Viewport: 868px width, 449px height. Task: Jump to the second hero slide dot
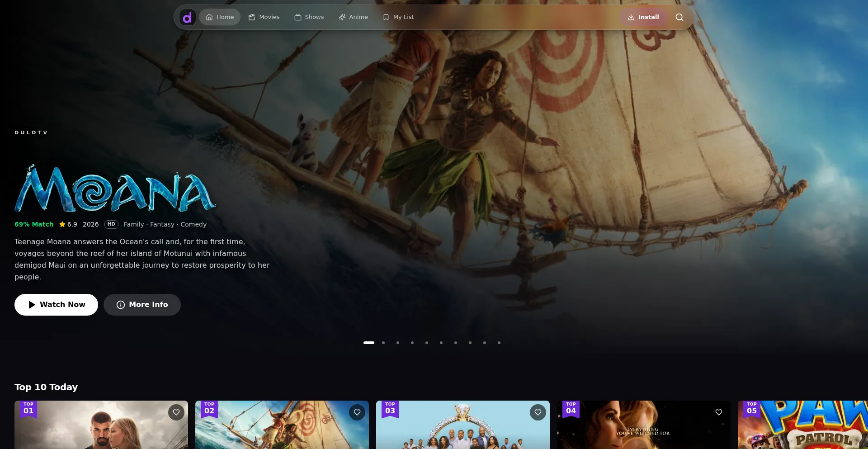tap(383, 343)
